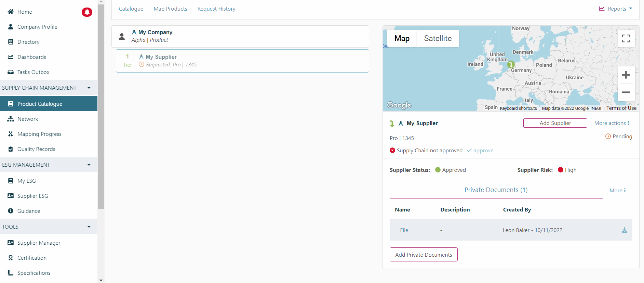Switch to the Map Products tab
The image size is (644, 283).
pyautogui.click(x=170, y=9)
